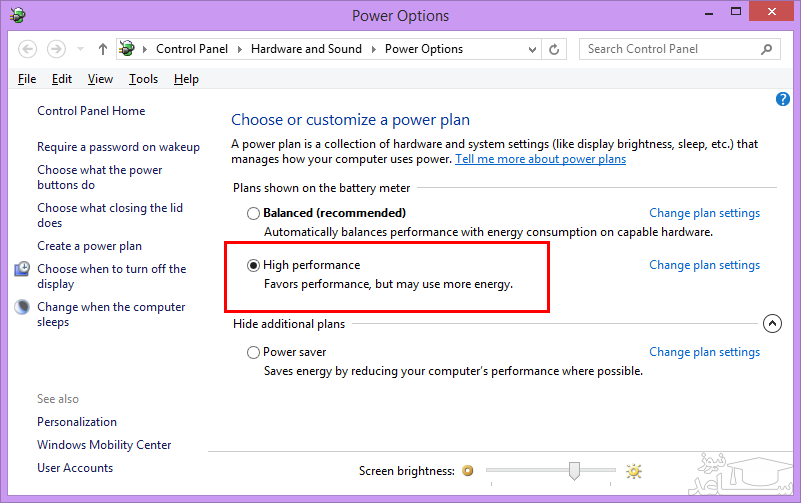Collapse the additional plans section
The height and width of the screenshot is (503, 801).
771,324
